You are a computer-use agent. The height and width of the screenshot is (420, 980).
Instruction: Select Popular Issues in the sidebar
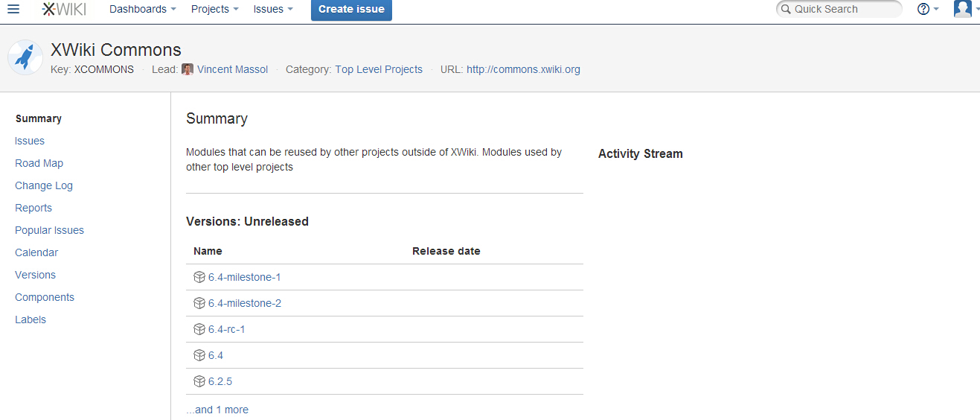point(49,230)
